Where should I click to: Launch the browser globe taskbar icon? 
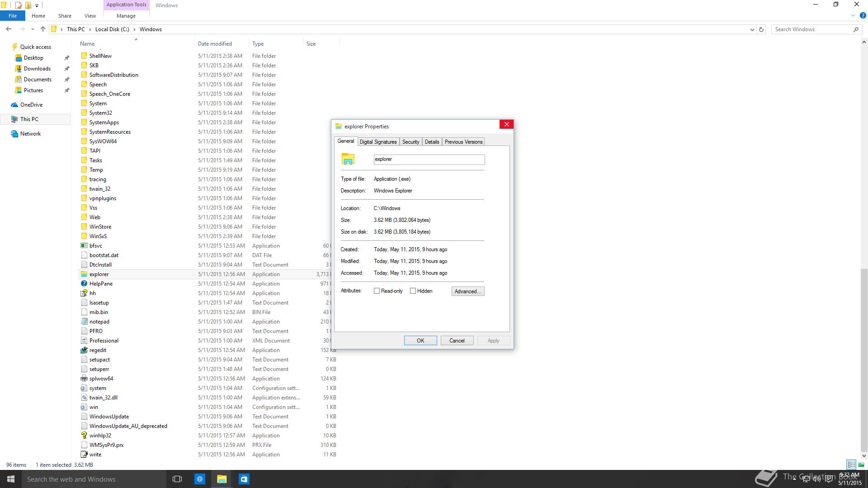coord(199,479)
